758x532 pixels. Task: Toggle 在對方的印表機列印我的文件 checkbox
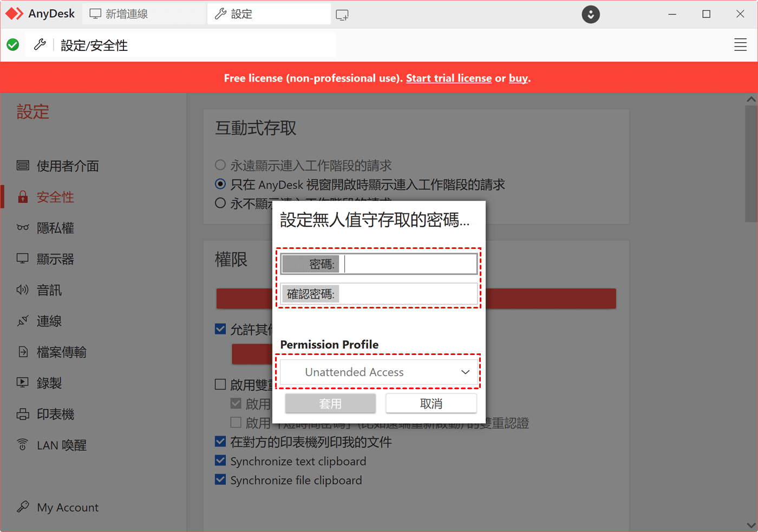[220, 442]
